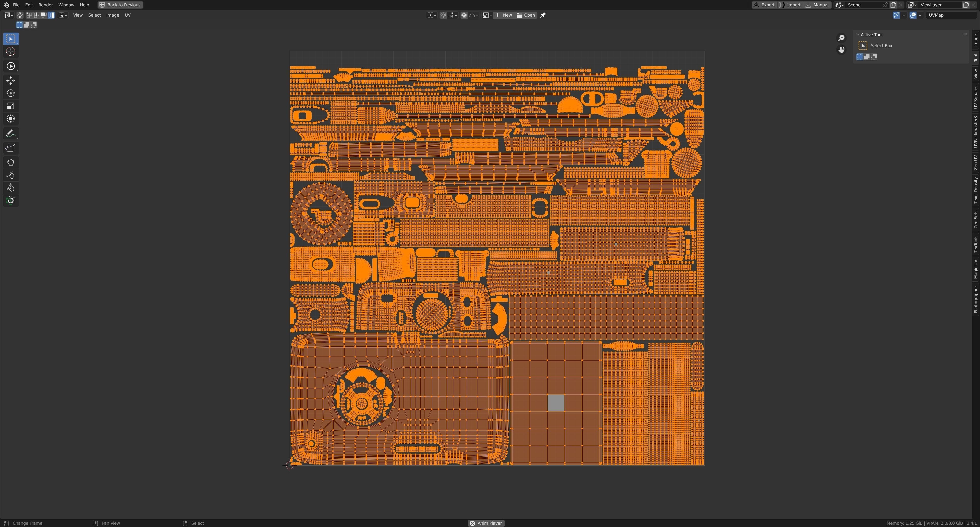Click the zoom magnifier gizmo

click(841, 38)
